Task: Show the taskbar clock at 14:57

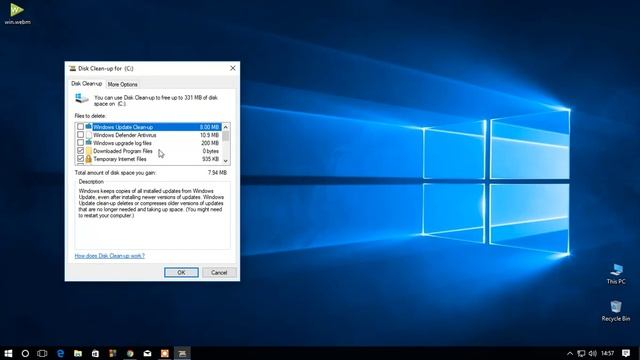Action: click(607, 353)
